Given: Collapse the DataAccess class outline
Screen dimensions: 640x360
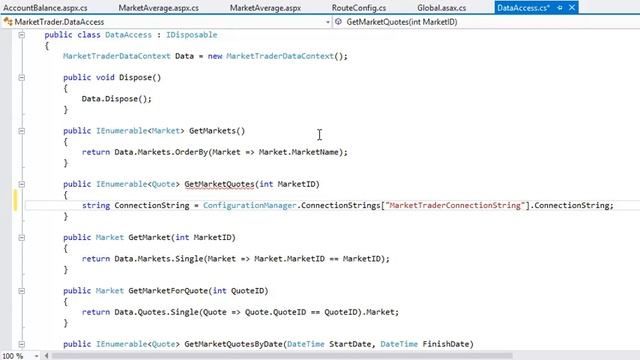Looking at the screenshot, I should click(22, 35).
